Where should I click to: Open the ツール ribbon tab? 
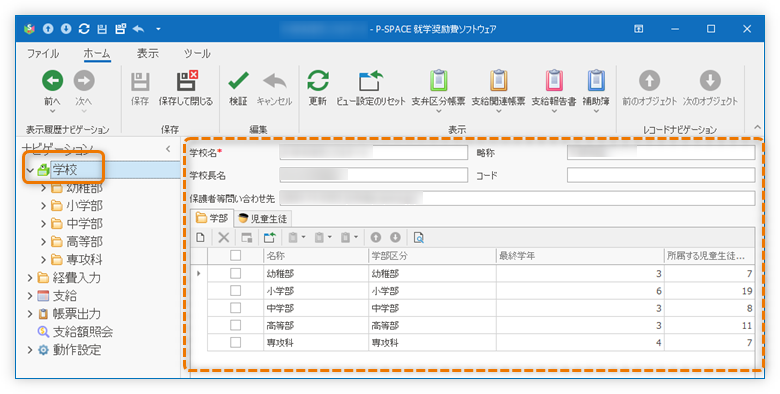click(197, 53)
